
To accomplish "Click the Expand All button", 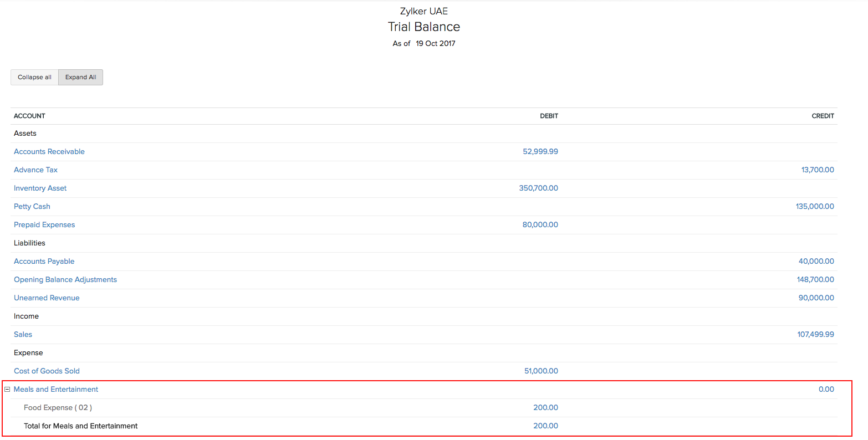I will [x=80, y=78].
